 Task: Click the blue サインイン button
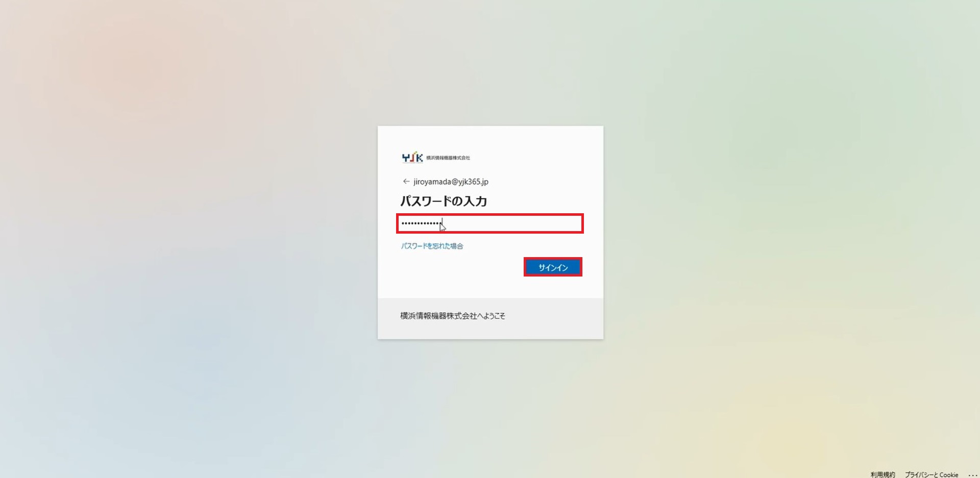click(553, 267)
